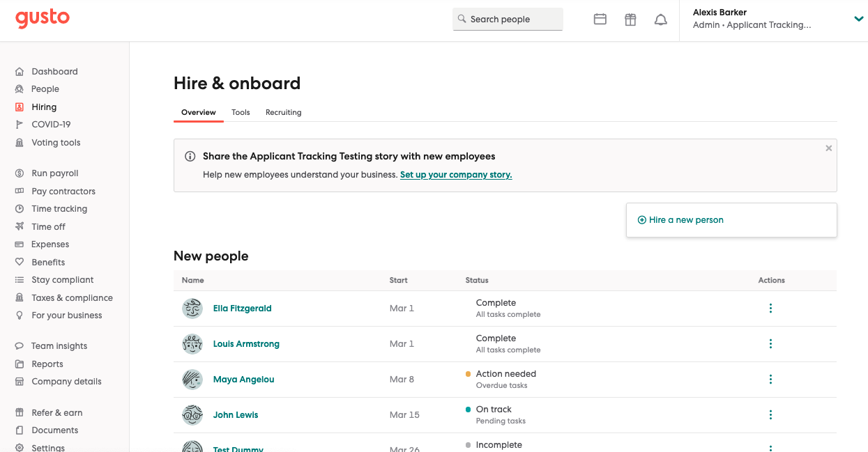Screen dimensions: 868x452
Task: Open actions menu for Maya Angelou
Action: click(x=770, y=380)
